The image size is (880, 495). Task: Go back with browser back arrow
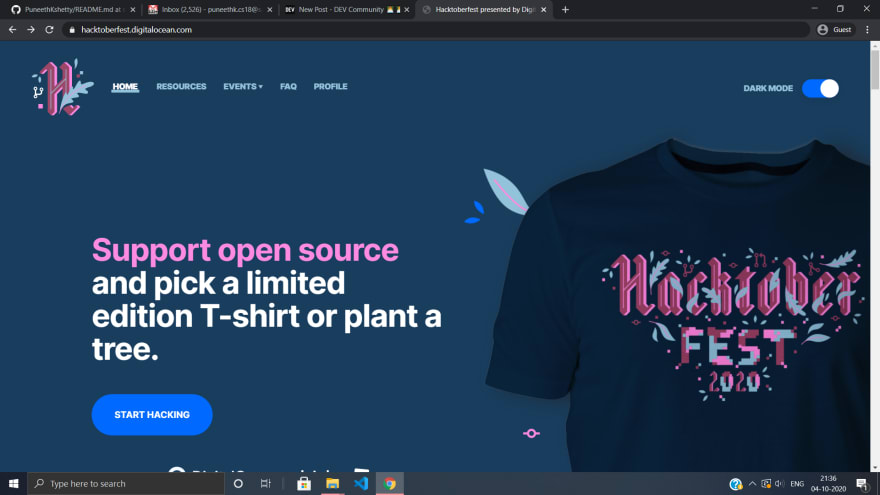point(12,30)
